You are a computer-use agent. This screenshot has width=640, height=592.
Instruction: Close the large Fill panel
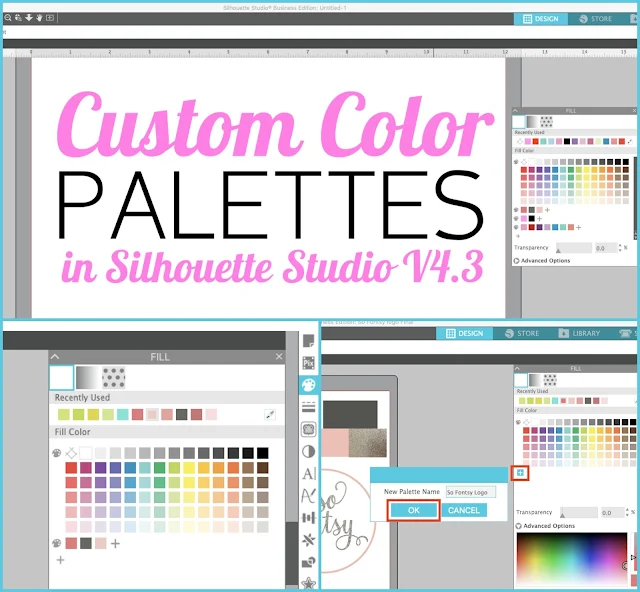279,357
